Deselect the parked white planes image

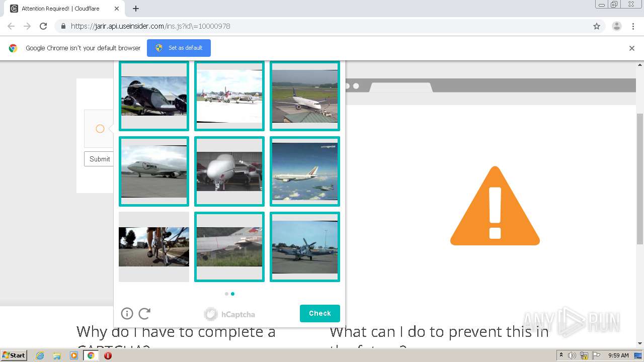[229, 96]
